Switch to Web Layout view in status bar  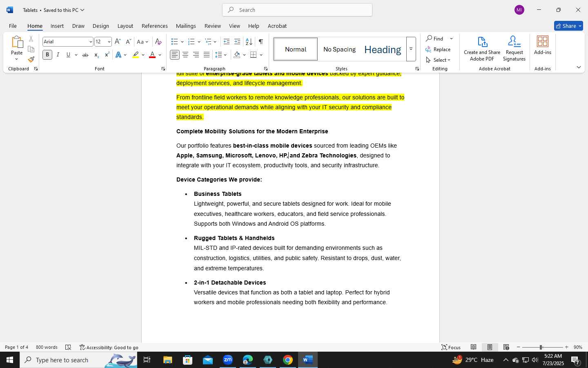506,347
